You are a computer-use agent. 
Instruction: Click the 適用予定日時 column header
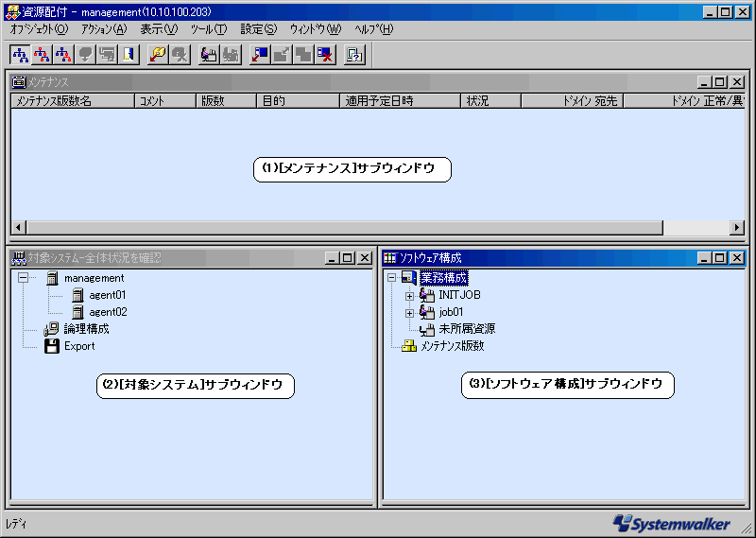click(400, 101)
